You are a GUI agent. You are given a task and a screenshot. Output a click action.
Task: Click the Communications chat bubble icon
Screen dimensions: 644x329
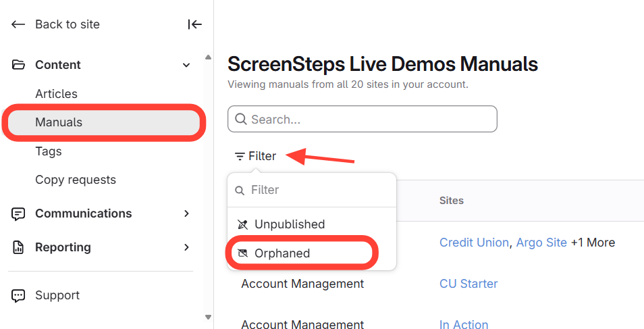(18, 213)
